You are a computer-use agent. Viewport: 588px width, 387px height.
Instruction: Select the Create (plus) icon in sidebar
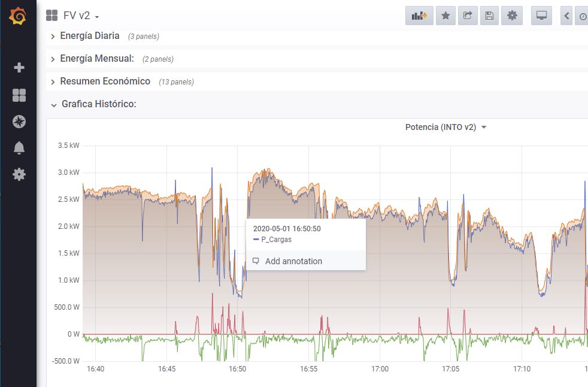tap(17, 68)
